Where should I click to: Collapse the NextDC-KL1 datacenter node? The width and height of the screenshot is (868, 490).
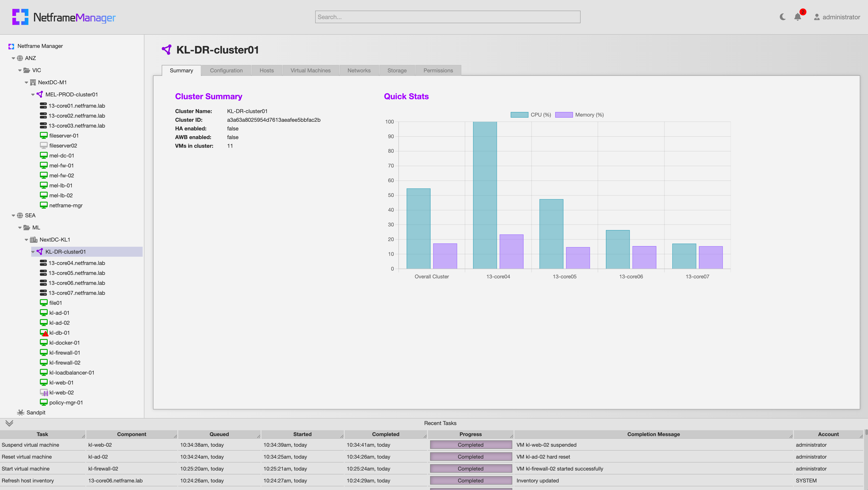tap(26, 240)
